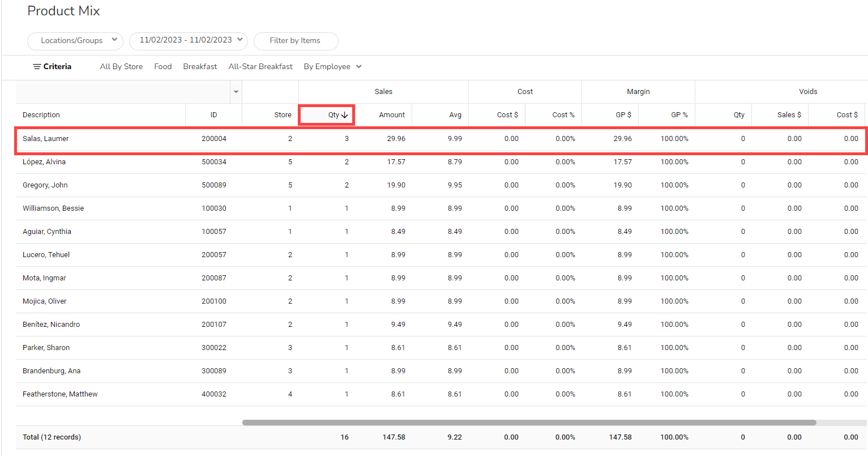The height and width of the screenshot is (456, 868).
Task: Click the Criteria hamburger icon
Action: [37, 67]
